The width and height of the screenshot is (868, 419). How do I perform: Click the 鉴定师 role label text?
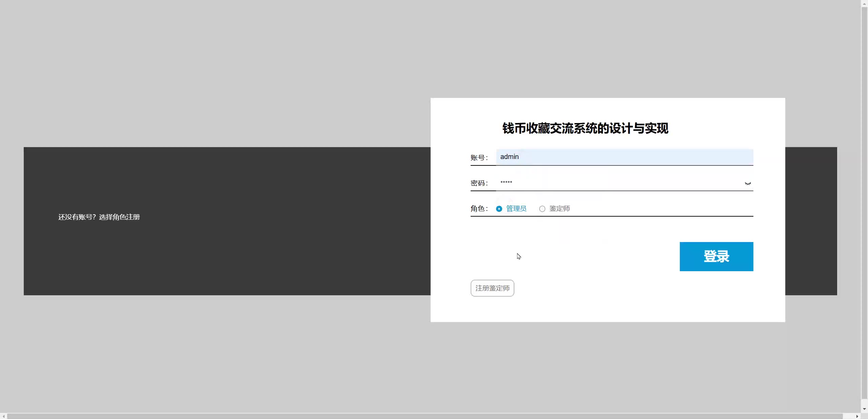coord(559,208)
